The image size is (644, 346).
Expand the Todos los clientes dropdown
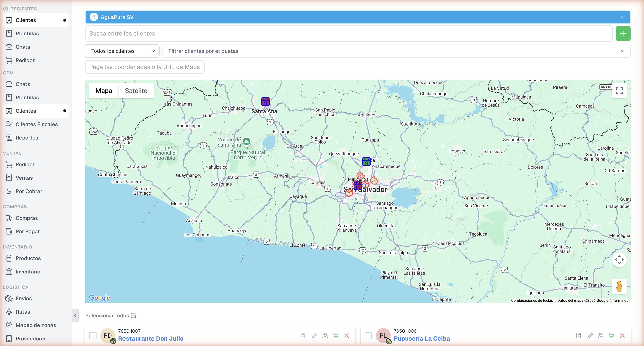pos(122,51)
